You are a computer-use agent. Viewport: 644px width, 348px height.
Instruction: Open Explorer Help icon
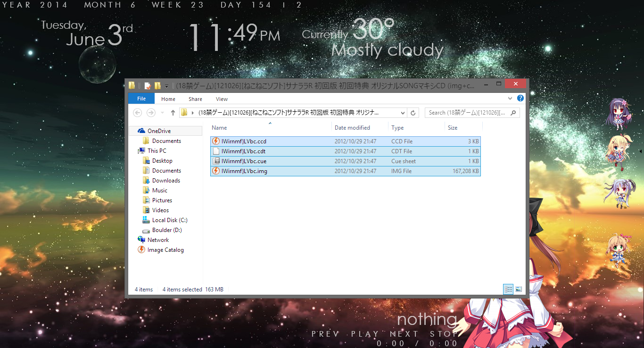point(520,99)
